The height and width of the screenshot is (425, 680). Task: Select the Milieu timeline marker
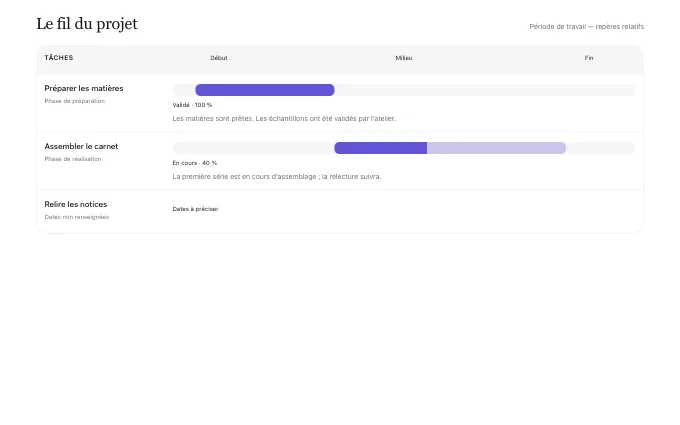pos(404,58)
